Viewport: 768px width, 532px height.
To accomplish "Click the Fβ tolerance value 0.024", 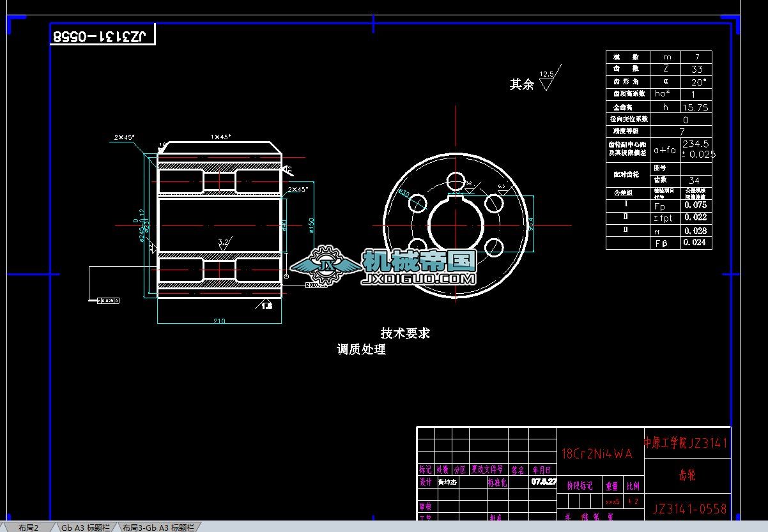I will point(696,243).
